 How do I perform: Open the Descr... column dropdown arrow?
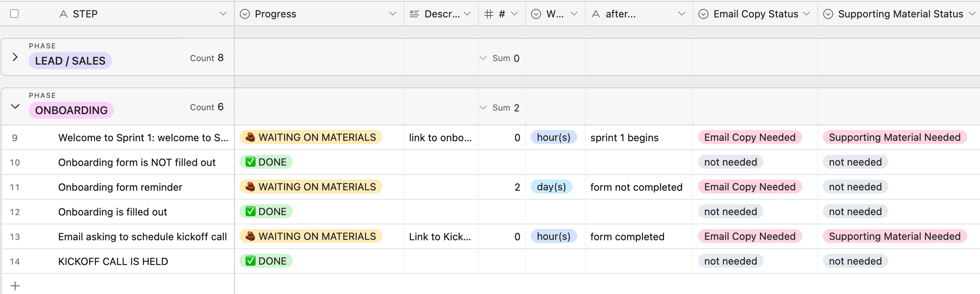(x=467, y=14)
